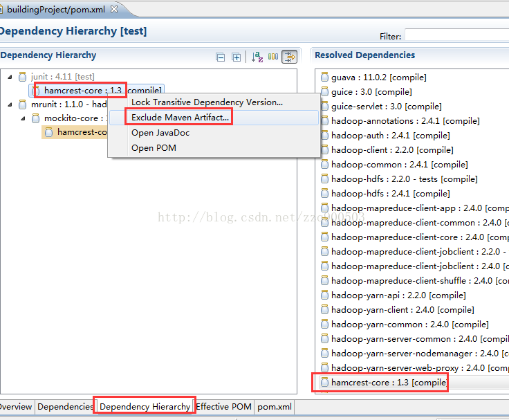Viewport: 509px width, 420px height.
Task: Click the jar icon beside mrunit
Action: pos(22,104)
